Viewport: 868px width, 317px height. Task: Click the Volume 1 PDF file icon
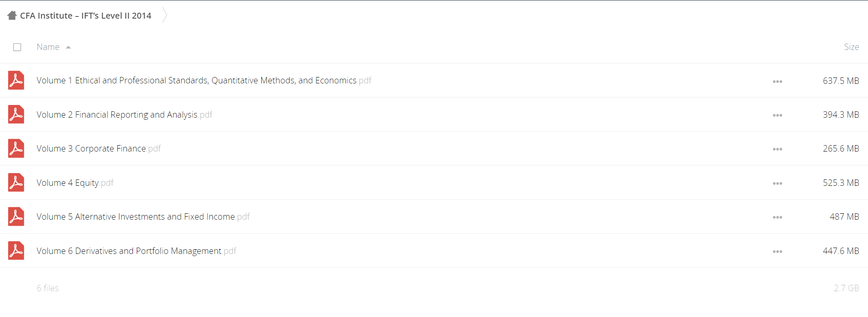(x=16, y=80)
